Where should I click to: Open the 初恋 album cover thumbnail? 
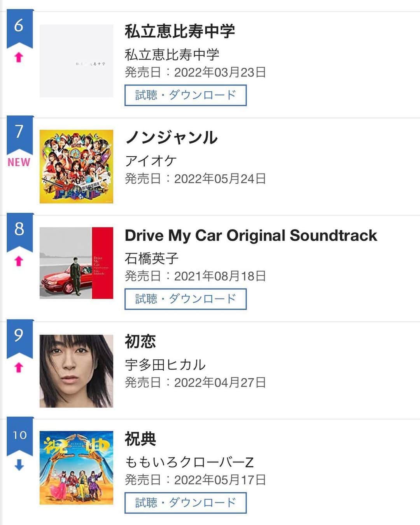tap(76, 371)
